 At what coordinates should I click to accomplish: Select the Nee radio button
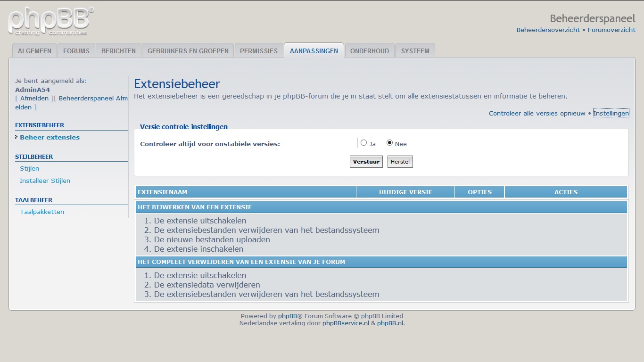tap(389, 143)
